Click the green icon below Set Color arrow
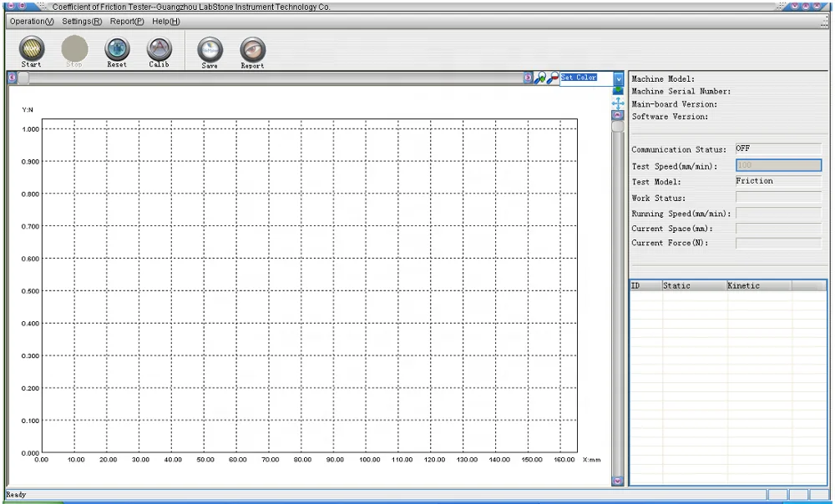This screenshot has width=835, height=504. coord(618,90)
